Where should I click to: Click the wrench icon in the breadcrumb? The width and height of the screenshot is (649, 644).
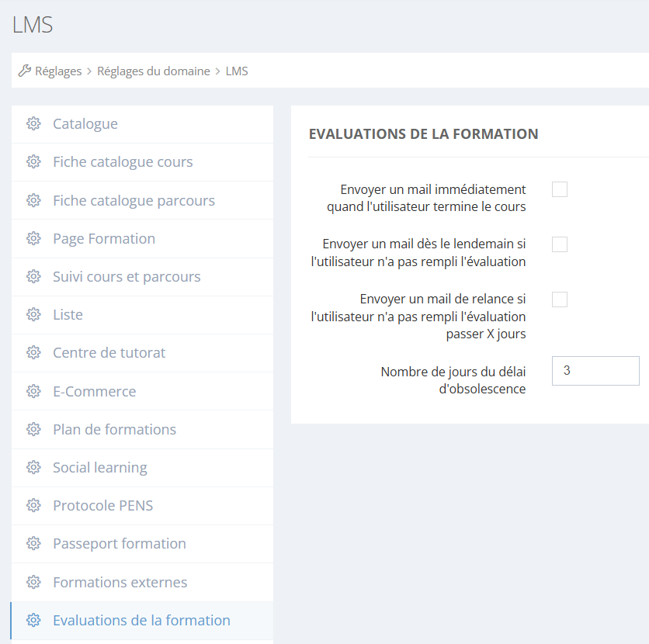pos(25,71)
